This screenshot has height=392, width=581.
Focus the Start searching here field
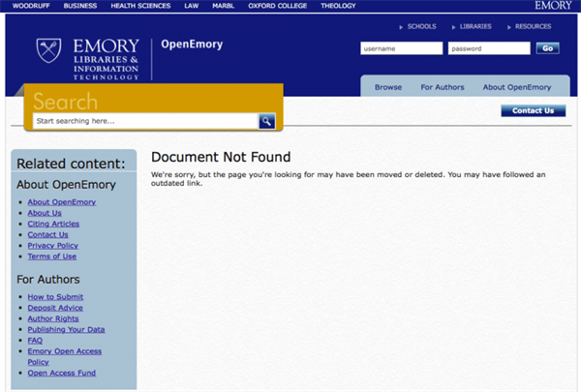(145, 121)
